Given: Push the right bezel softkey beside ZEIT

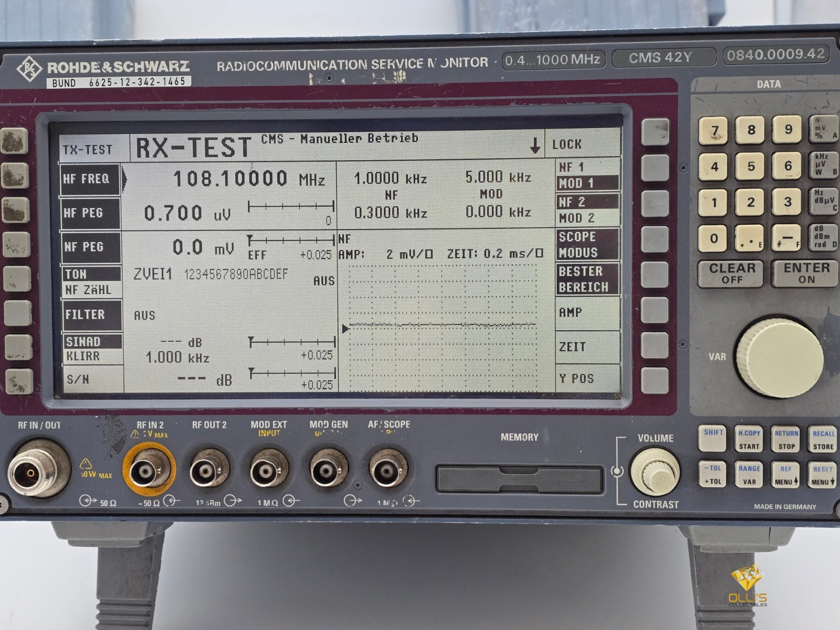Looking at the screenshot, I should tap(655, 345).
